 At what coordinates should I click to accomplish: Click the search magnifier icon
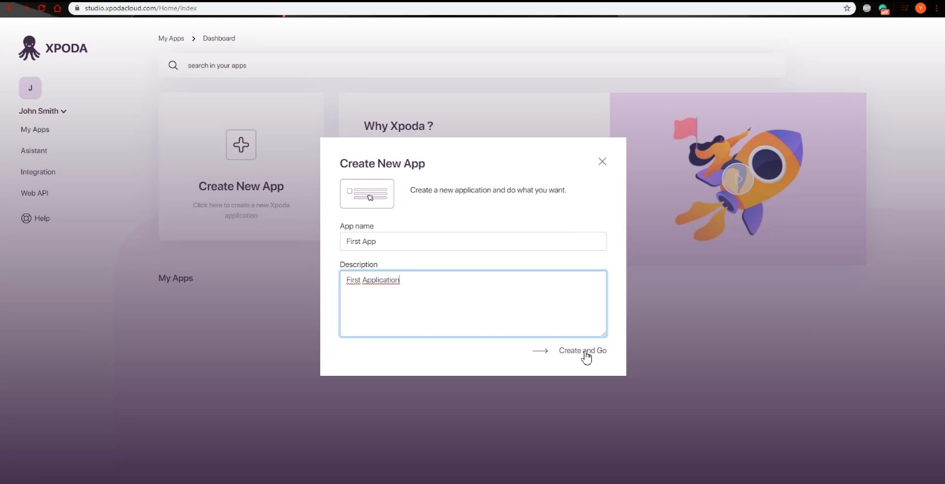[x=173, y=65]
